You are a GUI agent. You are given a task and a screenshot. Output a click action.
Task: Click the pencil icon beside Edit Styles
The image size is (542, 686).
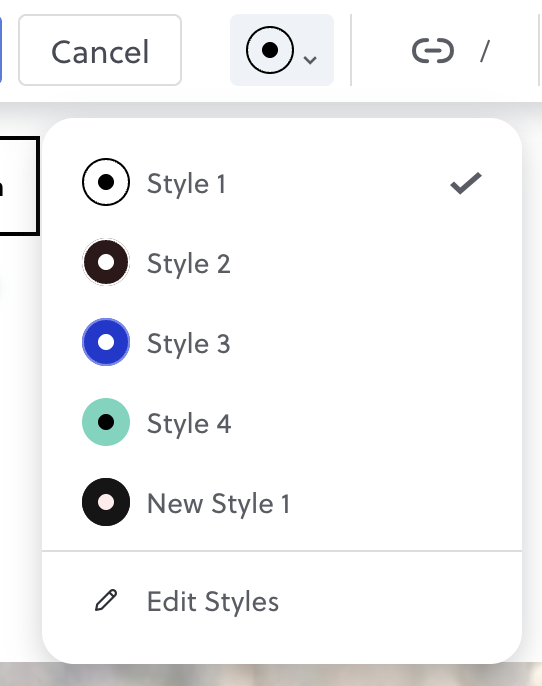pos(106,600)
